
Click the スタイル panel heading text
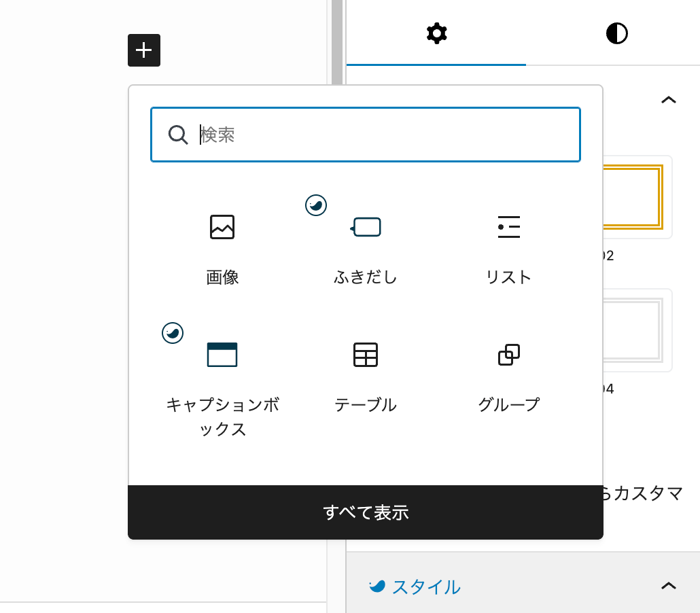click(426, 586)
